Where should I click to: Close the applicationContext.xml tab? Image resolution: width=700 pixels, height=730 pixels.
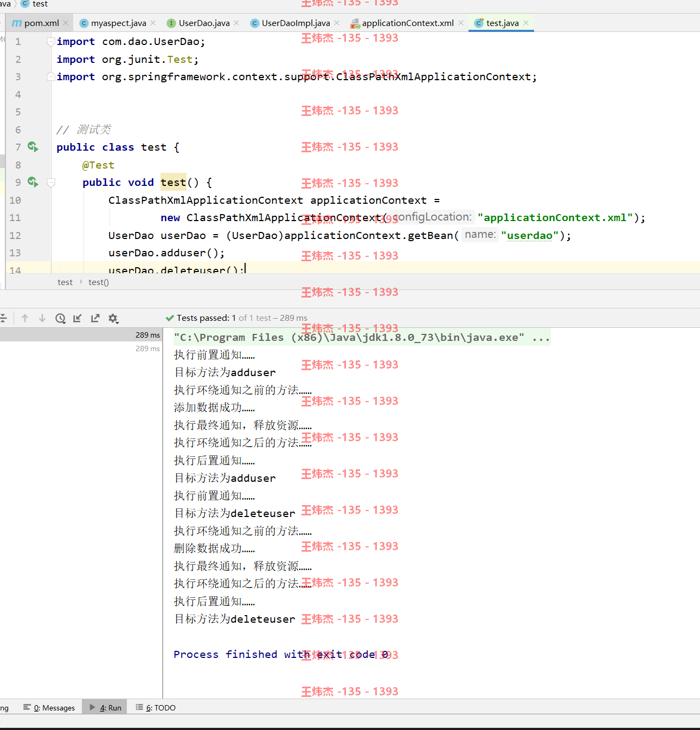(461, 23)
